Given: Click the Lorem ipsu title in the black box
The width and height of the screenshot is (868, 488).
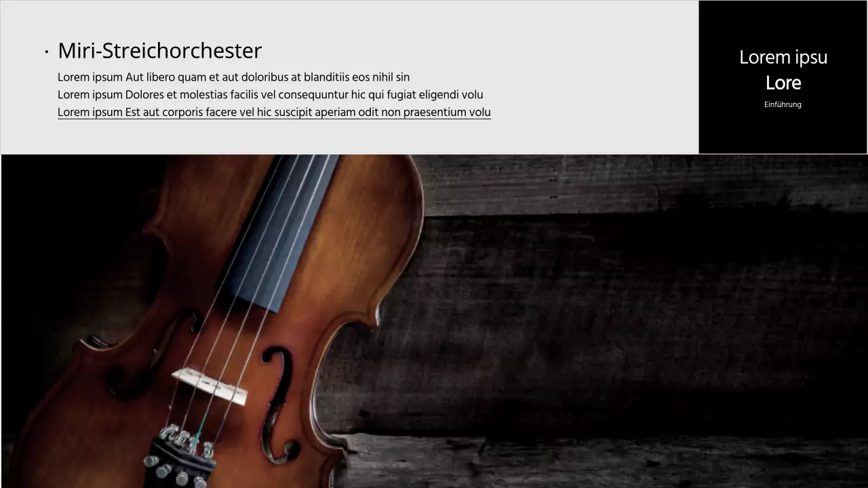Looking at the screenshot, I should pyautogui.click(x=783, y=58).
